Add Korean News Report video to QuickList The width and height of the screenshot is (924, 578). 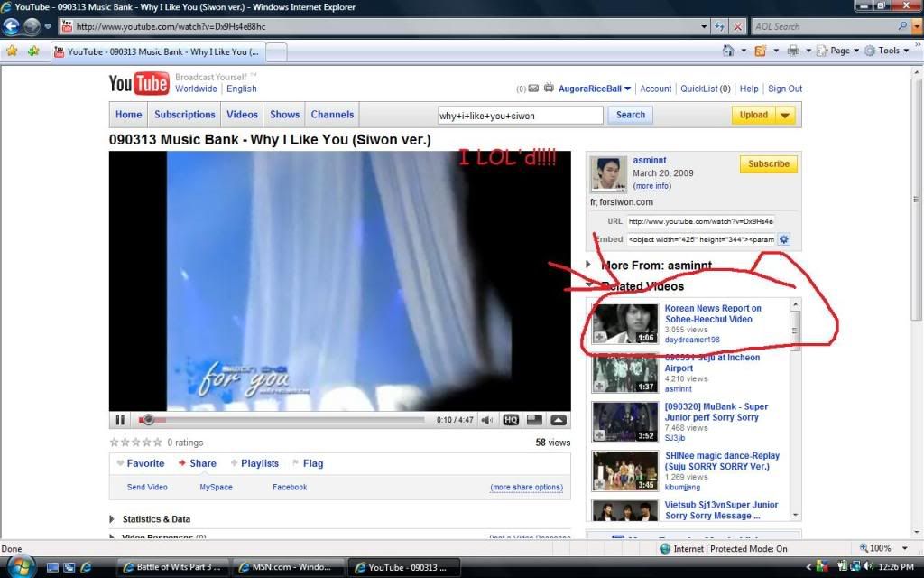tap(599, 337)
